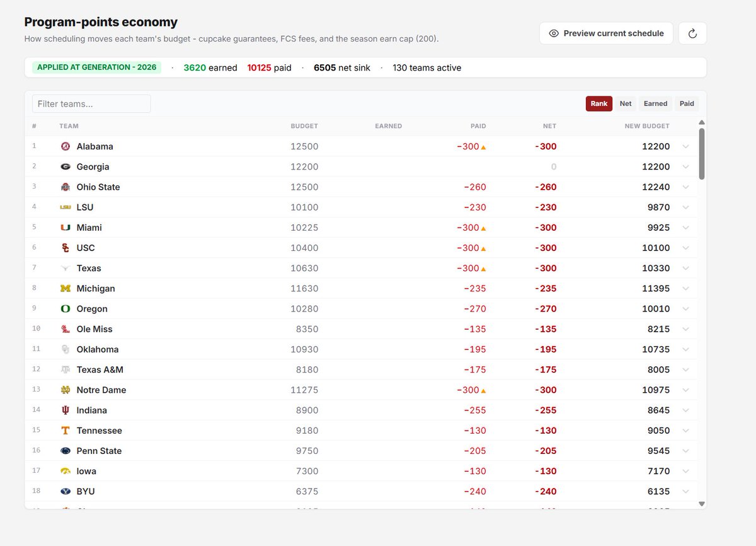Click the Team column header

point(69,126)
